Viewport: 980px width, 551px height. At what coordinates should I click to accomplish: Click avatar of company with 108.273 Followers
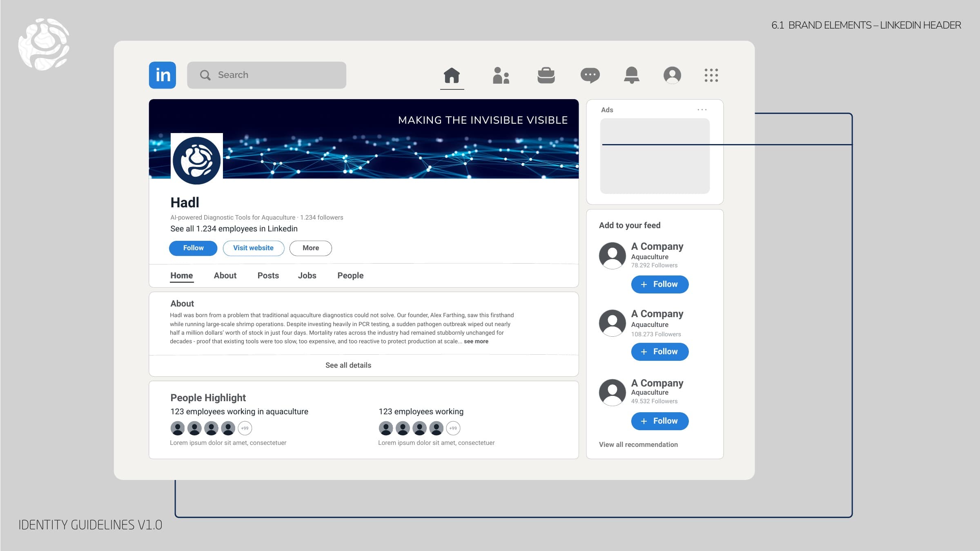pos(612,323)
